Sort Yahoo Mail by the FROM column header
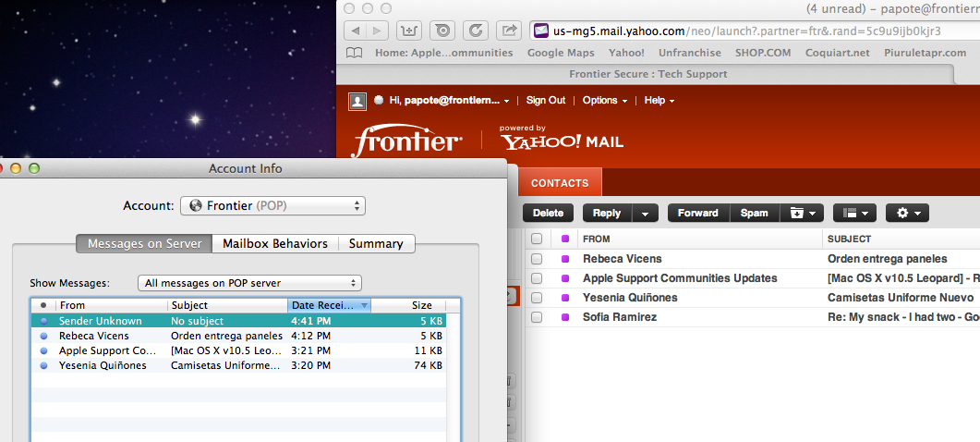The height and width of the screenshot is (442, 980). [597, 239]
